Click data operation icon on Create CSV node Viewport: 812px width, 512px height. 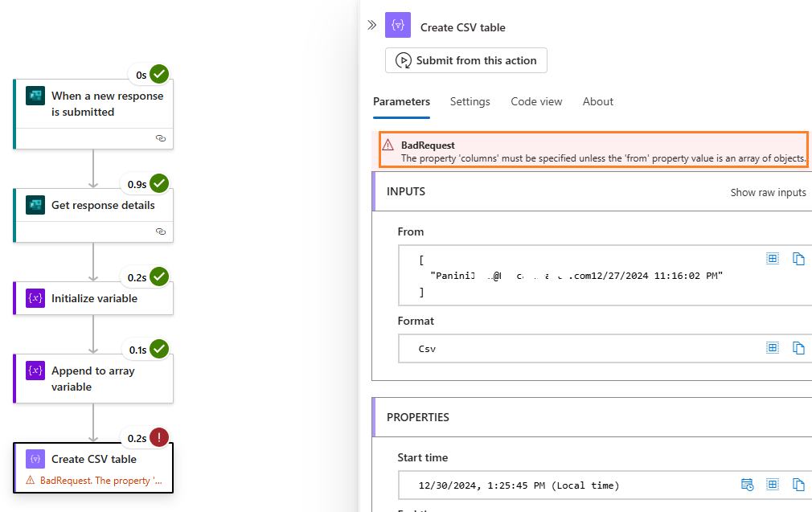(x=35, y=459)
